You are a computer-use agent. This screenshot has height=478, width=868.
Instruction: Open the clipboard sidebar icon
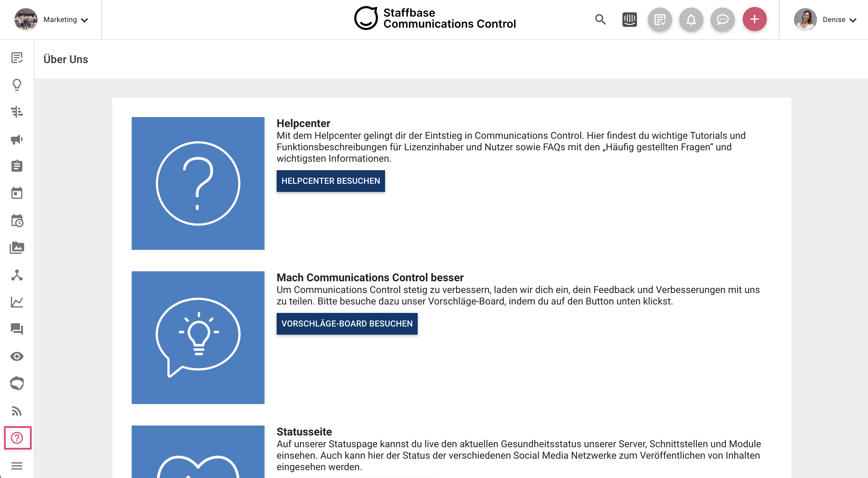pyautogui.click(x=17, y=166)
